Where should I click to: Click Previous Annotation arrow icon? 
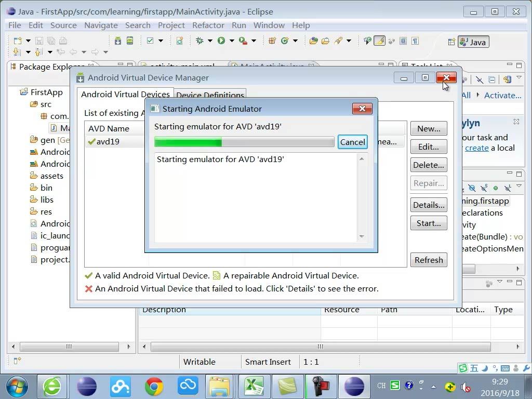(x=39, y=52)
